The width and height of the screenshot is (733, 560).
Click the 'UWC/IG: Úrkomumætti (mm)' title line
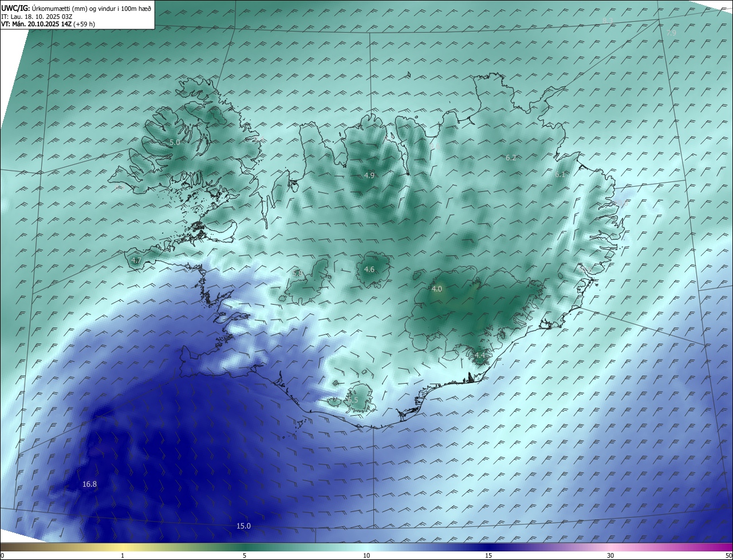[x=76, y=7]
